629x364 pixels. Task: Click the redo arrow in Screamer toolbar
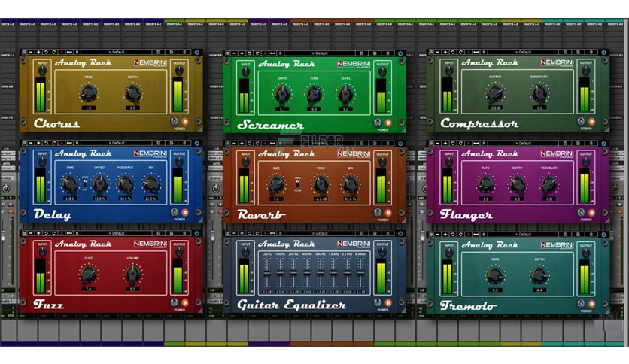[x=257, y=53]
